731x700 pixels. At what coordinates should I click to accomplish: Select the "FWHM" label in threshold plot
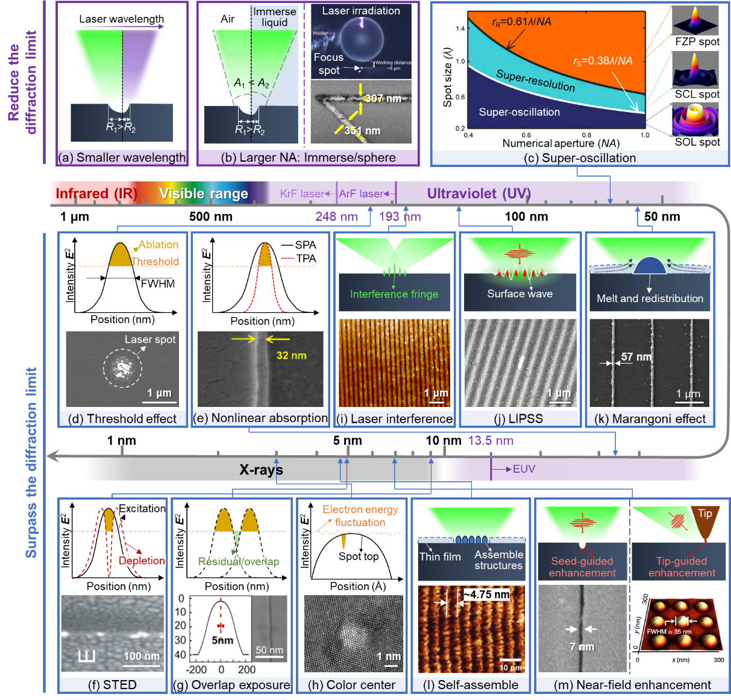pos(158,283)
